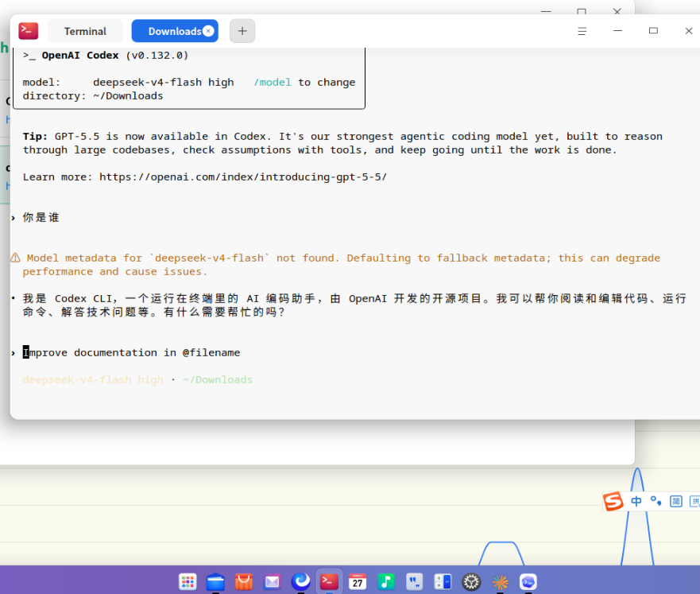
Task: Launch the orange app store bag icon
Action: coord(244,581)
